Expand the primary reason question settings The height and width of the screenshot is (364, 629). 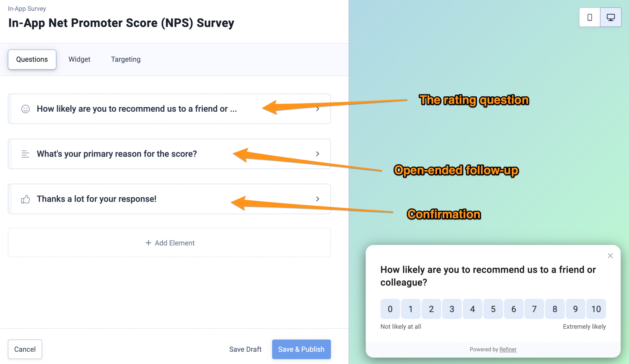[318, 154]
